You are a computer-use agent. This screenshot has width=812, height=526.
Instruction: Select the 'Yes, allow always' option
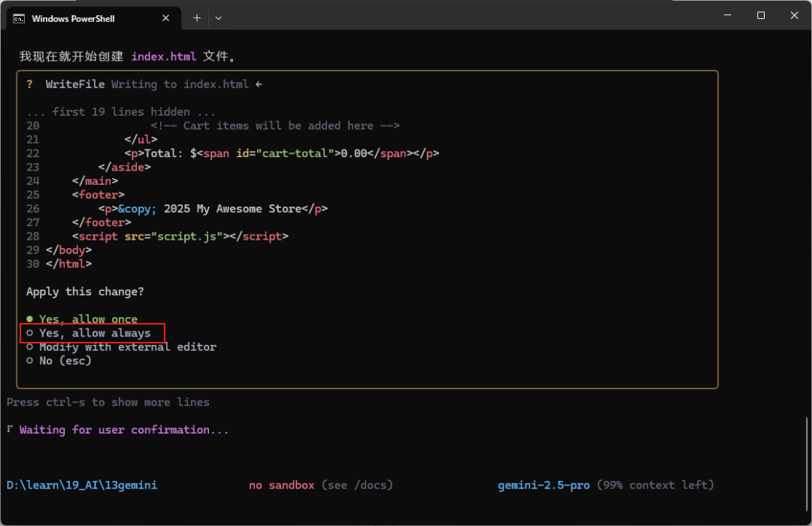(x=89, y=333)
